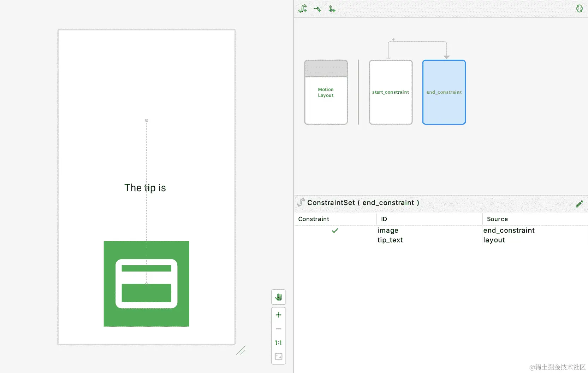Click the ID column header
The image size is (588, 373).
pos(384,219)
